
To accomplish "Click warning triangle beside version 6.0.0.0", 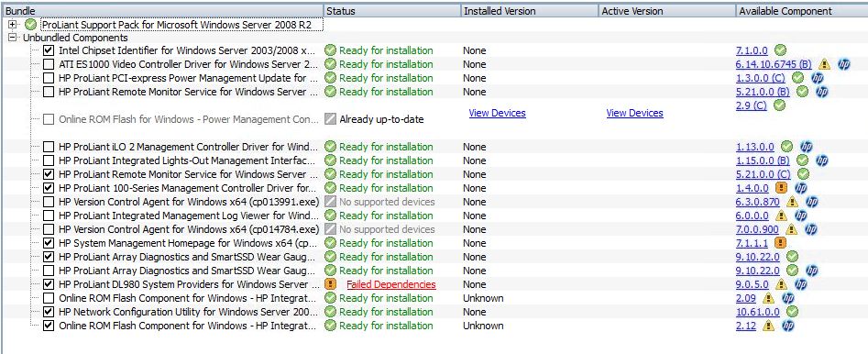I will (x=781, y=216).
